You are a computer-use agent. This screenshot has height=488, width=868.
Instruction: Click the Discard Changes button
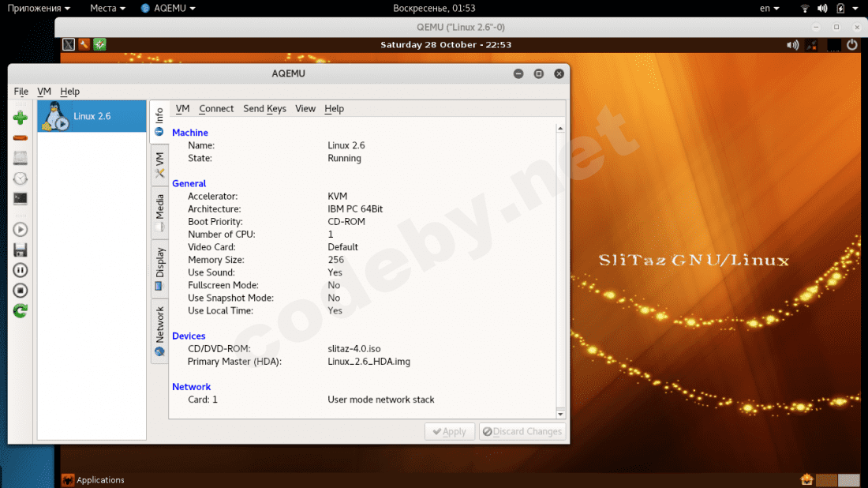click(522, 431)
